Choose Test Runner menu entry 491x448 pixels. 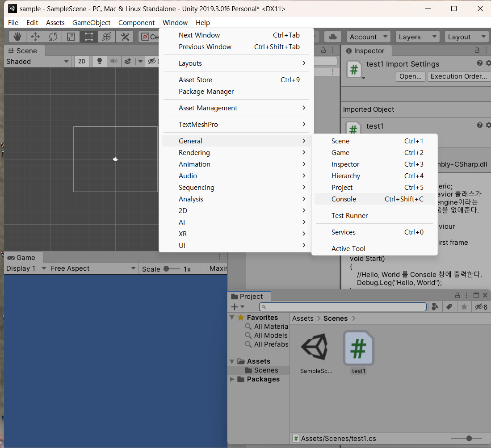(x=374, y=216)
